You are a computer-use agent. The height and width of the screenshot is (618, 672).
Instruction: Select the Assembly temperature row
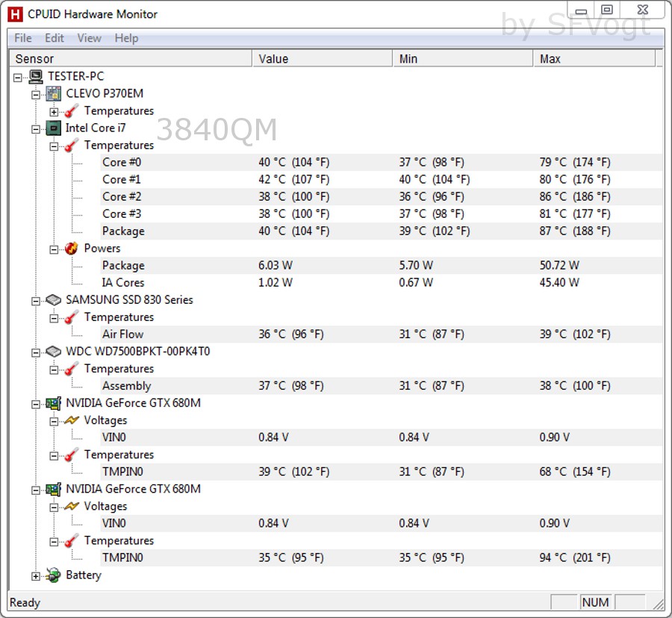pyautogui.click(x=382, y=386)
